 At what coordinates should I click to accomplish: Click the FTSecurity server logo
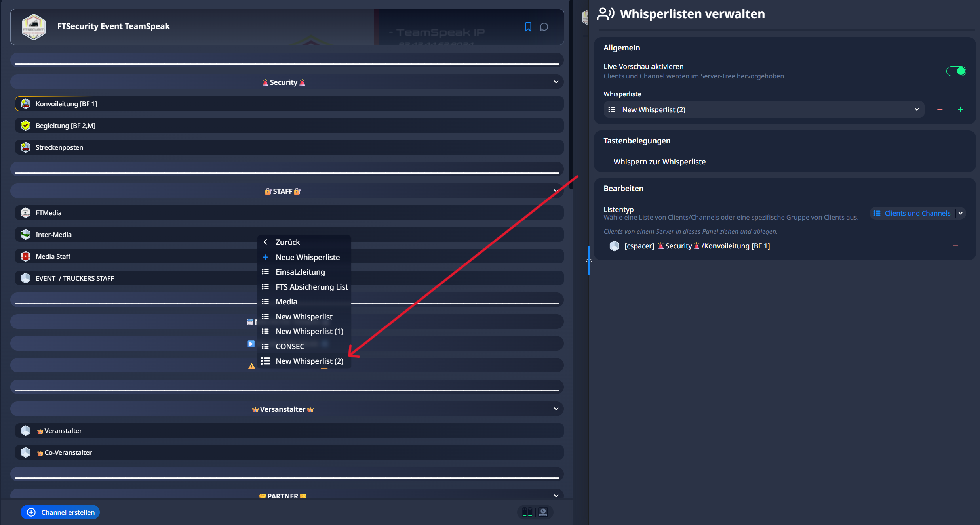(34, 27)
